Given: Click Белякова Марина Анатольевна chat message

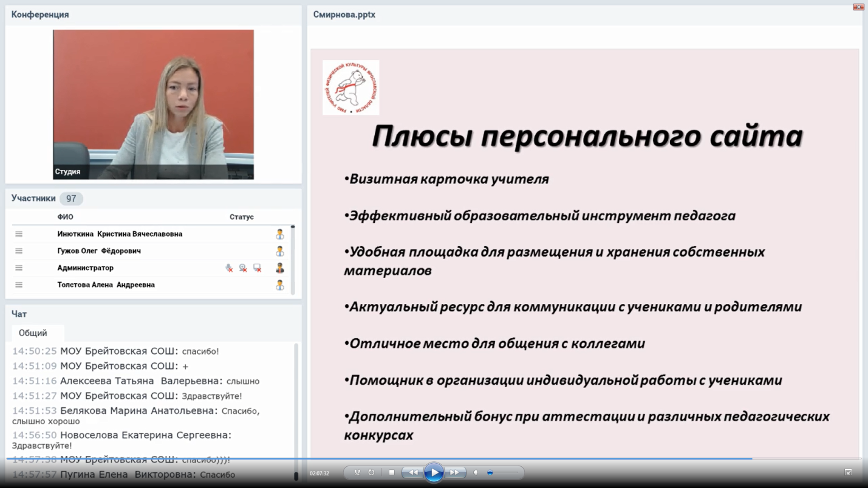Looking at the screenshot, I should coord(136,415).
